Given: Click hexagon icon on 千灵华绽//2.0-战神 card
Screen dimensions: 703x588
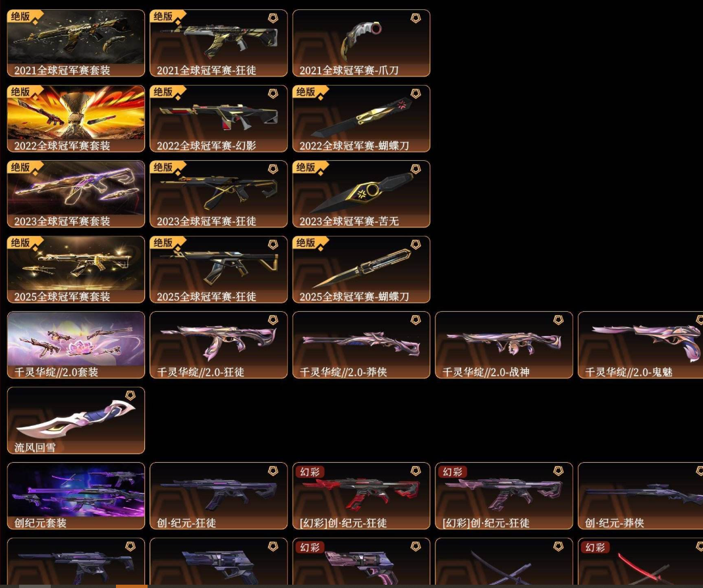Looking at the screenshot, I should click(x=558, y=320).
